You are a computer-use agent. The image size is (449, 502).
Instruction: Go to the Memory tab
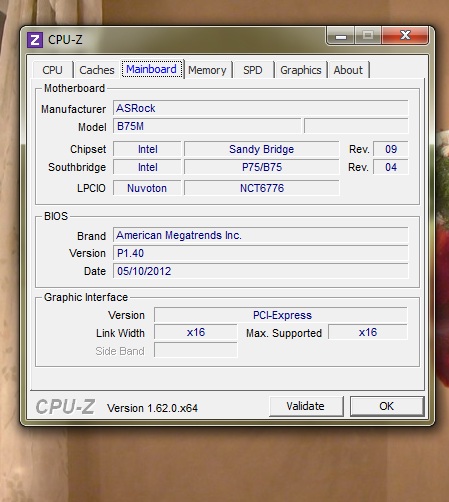pos(207,70)
